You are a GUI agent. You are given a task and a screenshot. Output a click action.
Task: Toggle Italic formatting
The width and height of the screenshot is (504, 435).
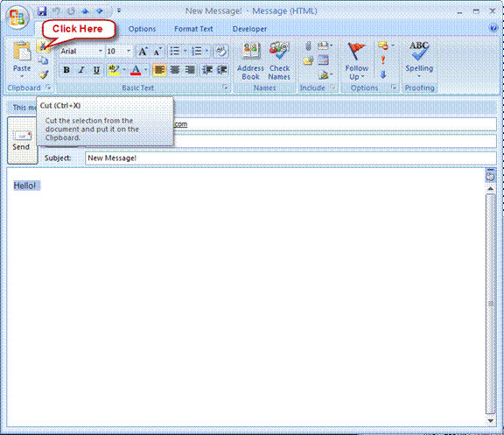click(x=81, y=70)
